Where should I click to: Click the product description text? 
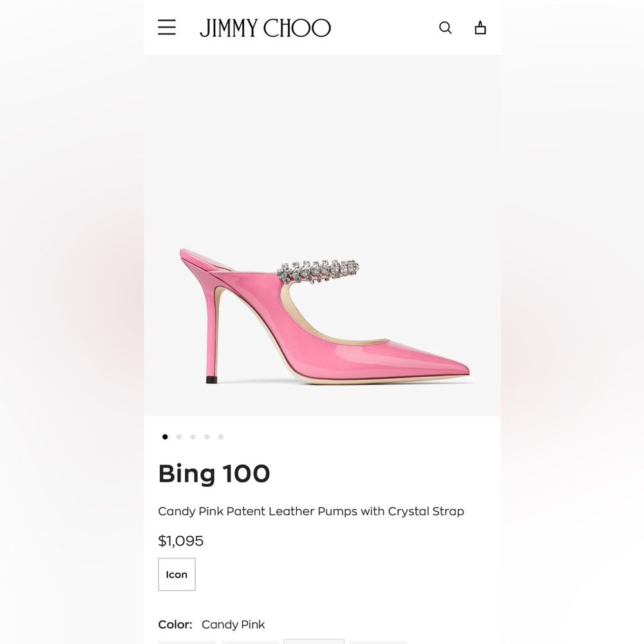(x=311, y=511)
